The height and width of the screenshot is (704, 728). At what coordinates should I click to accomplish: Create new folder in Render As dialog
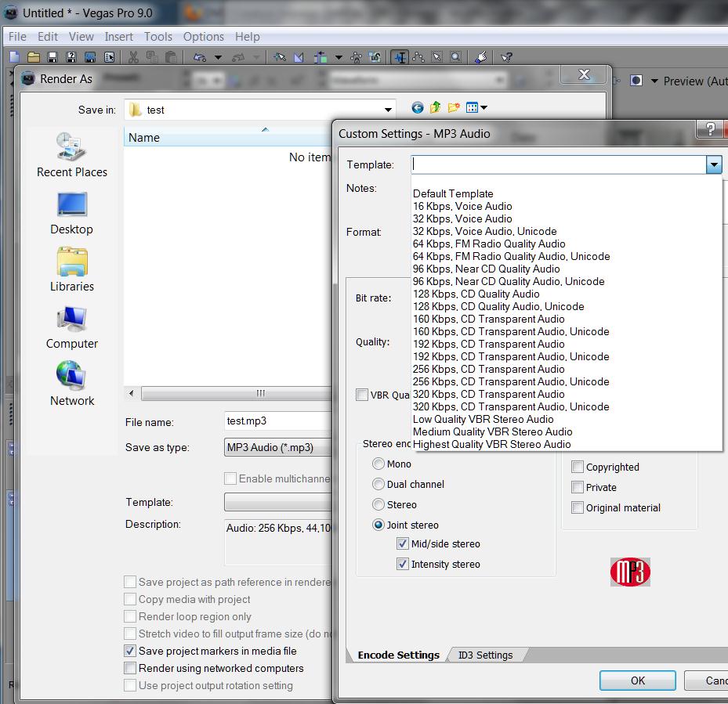pos(454,107)
